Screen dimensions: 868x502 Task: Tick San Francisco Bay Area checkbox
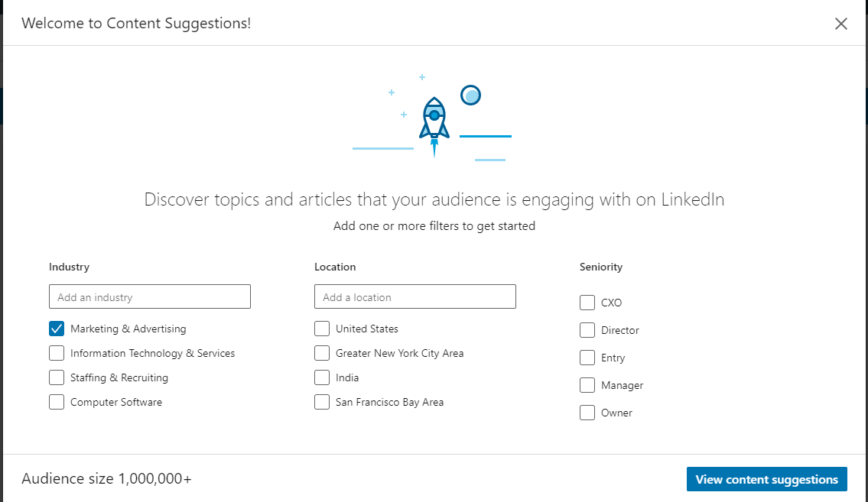pos(322,402)
